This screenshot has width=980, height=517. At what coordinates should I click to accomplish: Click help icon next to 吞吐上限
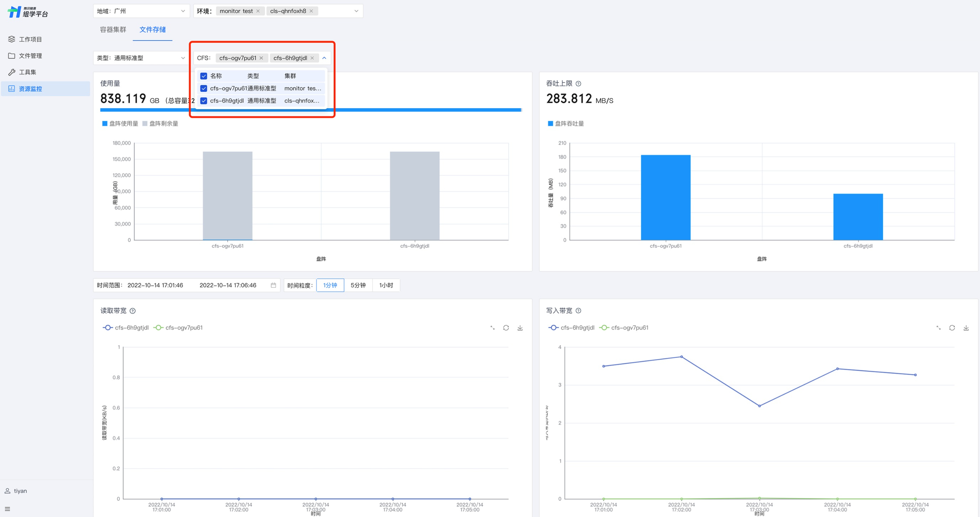coord(578,83)
